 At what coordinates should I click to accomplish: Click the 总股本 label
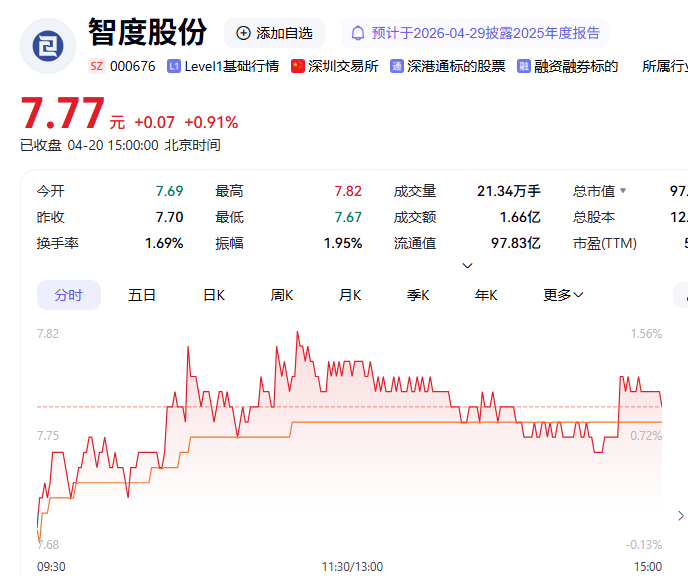click(594, 217)
